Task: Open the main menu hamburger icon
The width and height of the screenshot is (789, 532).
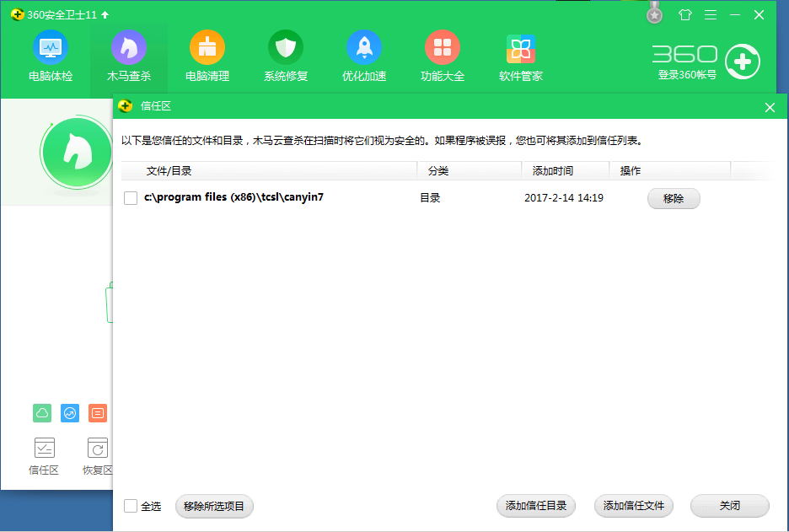Action: pyautogui.click(x=711, y=15)
